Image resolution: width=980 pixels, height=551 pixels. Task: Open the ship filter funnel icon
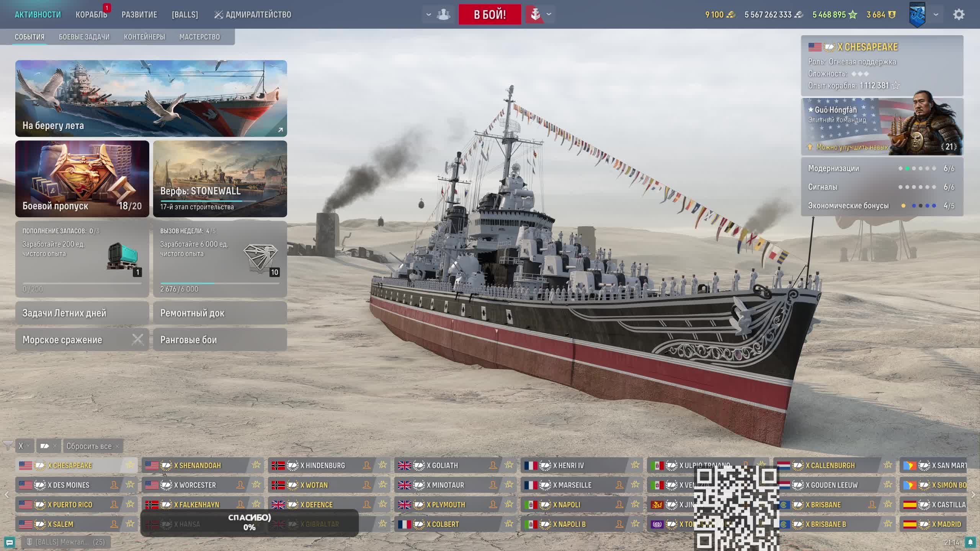tap(8, 445)
